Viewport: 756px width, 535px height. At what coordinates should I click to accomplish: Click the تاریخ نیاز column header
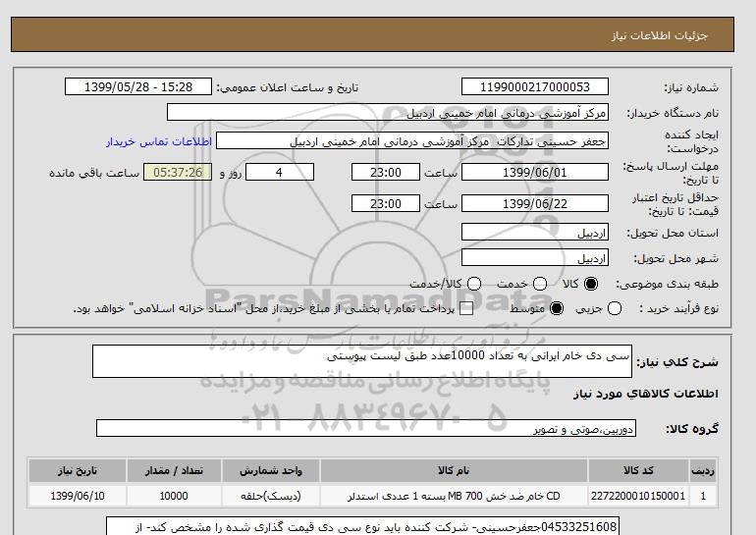coord(78,470)
